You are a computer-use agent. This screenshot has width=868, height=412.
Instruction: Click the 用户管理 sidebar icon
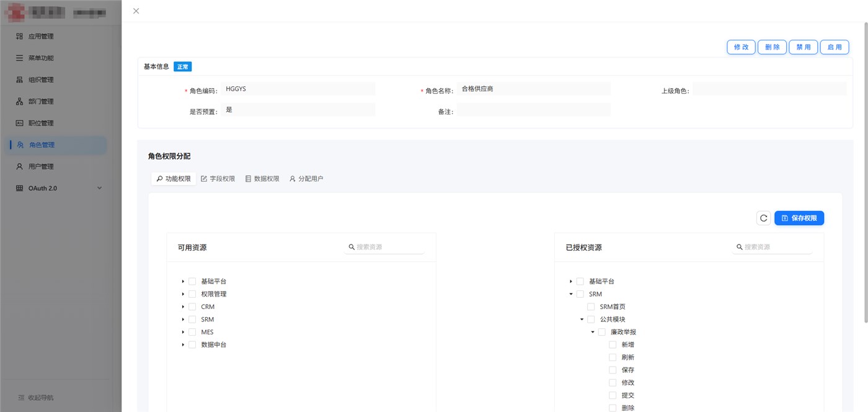coord(19,167)
